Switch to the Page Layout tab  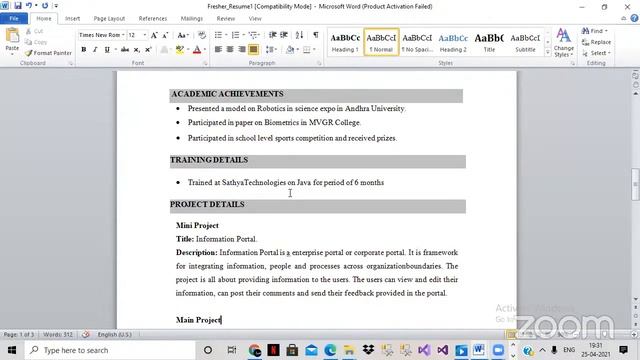click(109, 18)
